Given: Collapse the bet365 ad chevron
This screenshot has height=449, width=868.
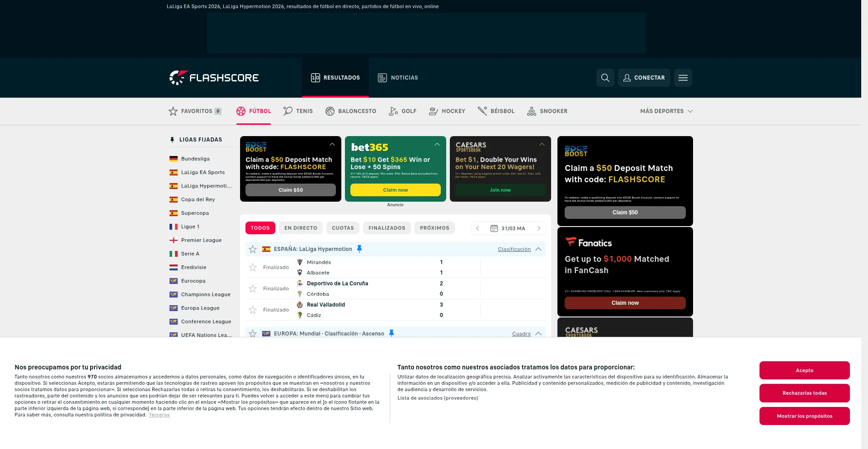Looking at the screenshot, I should (x=437, y=144).
